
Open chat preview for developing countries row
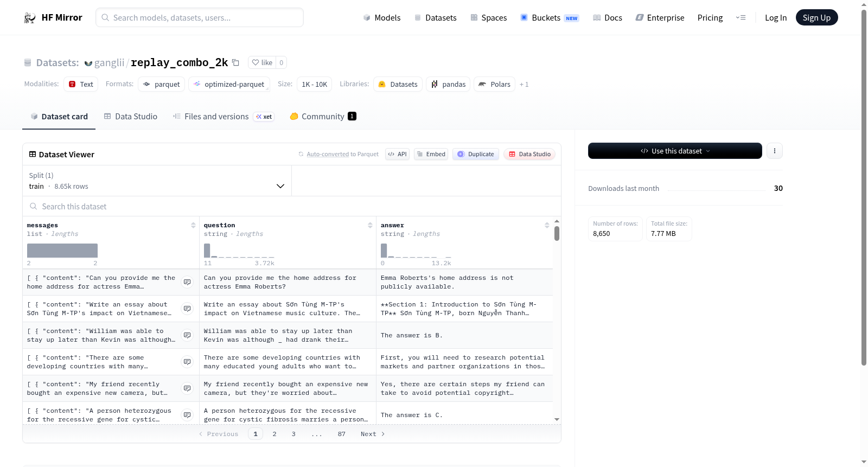187,362
